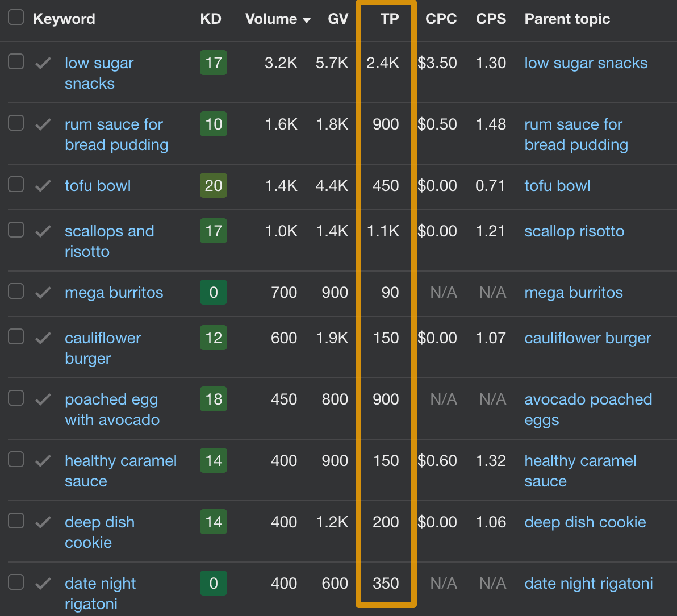Viewport: 677px width, 616px height.
Task: Click the green KD 0 badge for mega burritos
Action: point(213,293)
